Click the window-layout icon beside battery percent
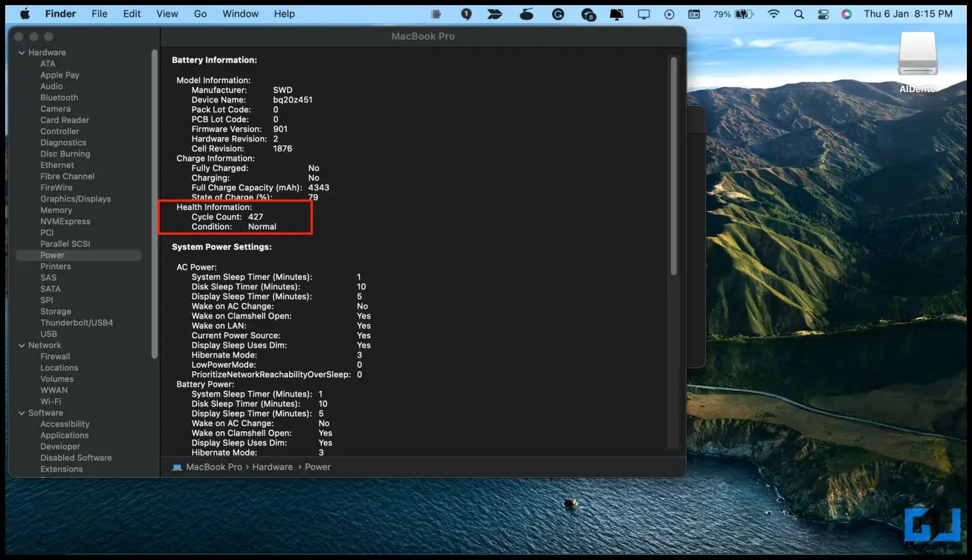Image resolution: width=972 pixels, height=560 pixels. point(694,13)
